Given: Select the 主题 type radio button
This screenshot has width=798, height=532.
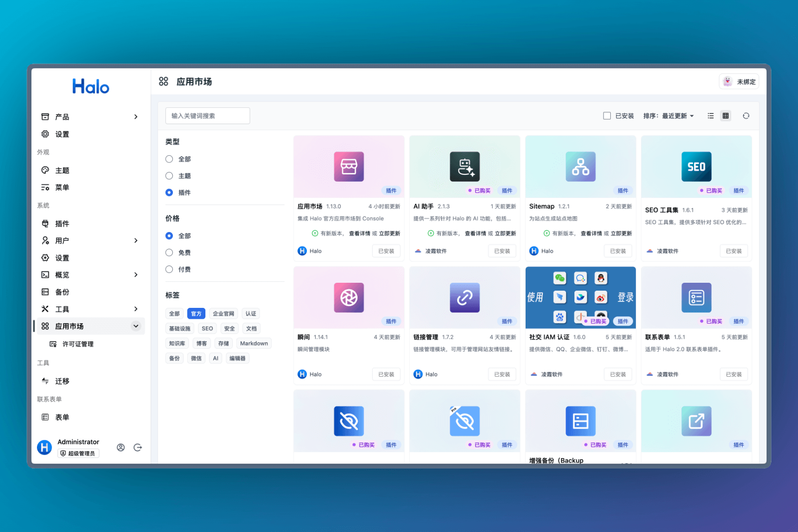Looking at the screenshot, I should point(169,176).
